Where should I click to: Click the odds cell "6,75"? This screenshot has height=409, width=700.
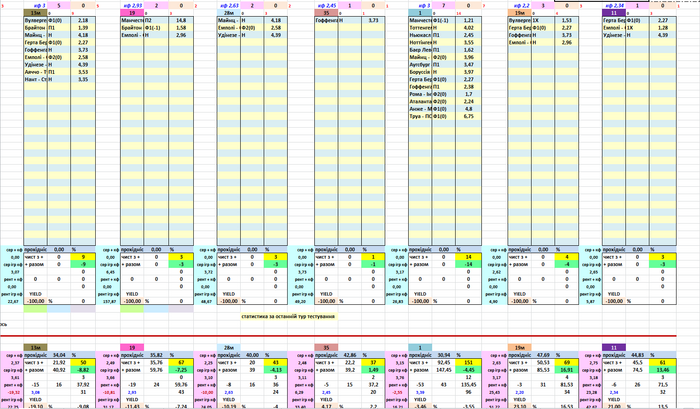469,116
